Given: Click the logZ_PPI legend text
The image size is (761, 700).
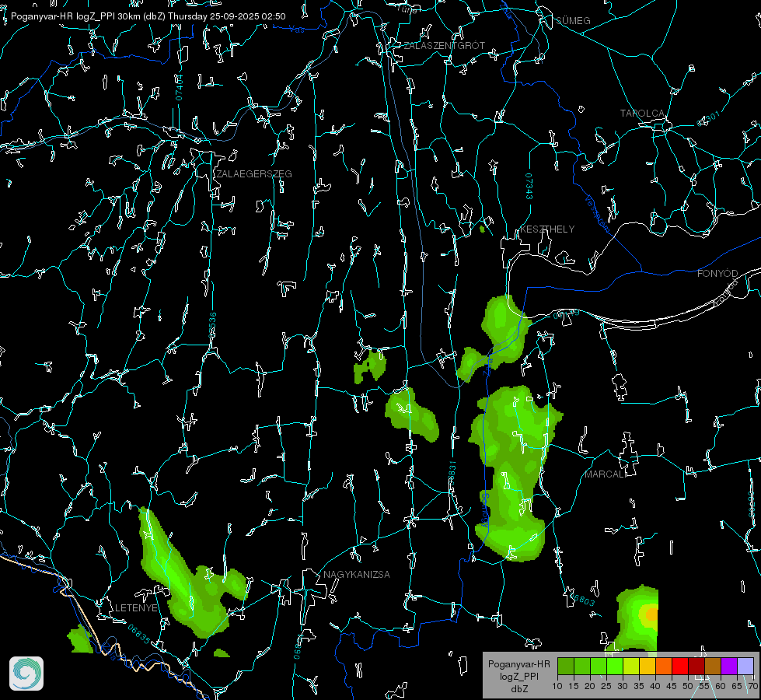Looking at the screenshot, I should click(x=518, y=677).
